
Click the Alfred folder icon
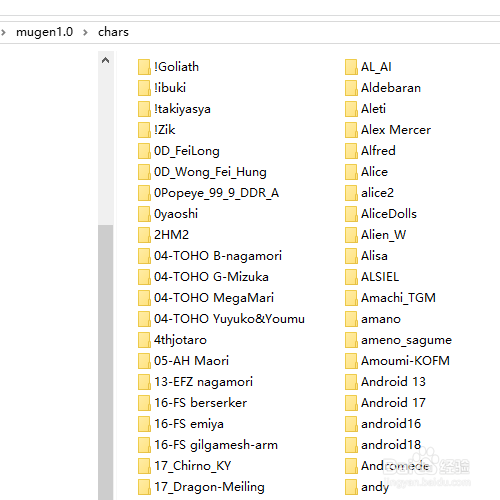[x=351, y=151]
